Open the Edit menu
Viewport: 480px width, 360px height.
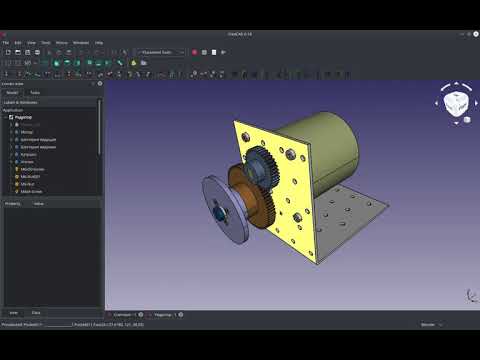pyautogui.click(x=18, y=43)
